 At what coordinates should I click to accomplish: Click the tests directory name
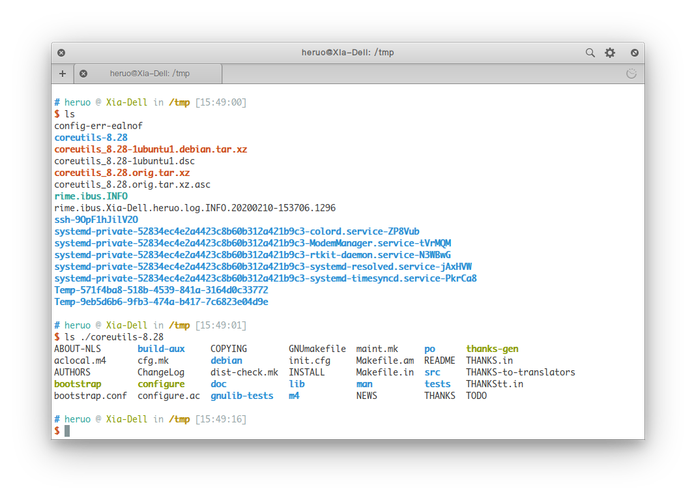(x=437, y=384)
